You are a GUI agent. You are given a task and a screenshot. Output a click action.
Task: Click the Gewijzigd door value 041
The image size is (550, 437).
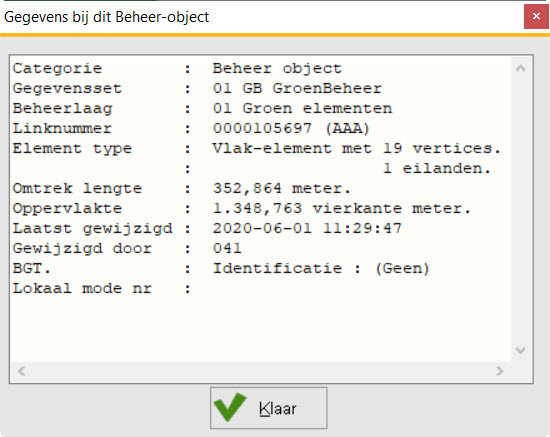[227, 249]
